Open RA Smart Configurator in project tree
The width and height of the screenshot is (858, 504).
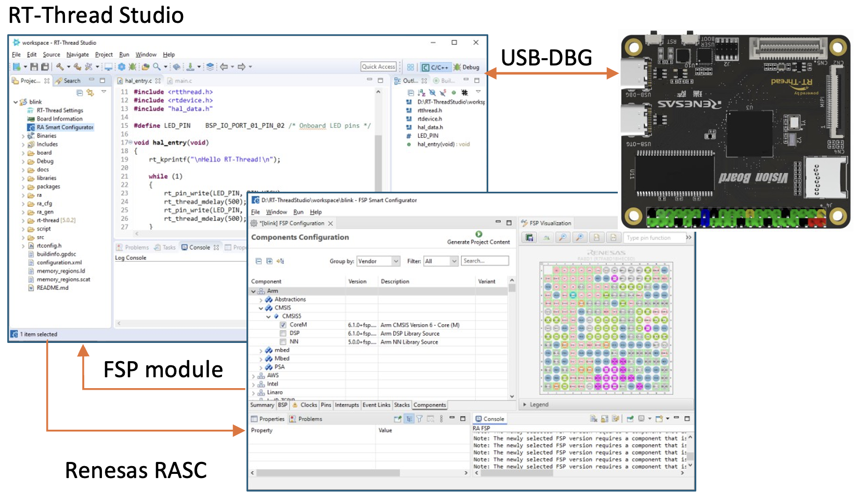point(64,127)
